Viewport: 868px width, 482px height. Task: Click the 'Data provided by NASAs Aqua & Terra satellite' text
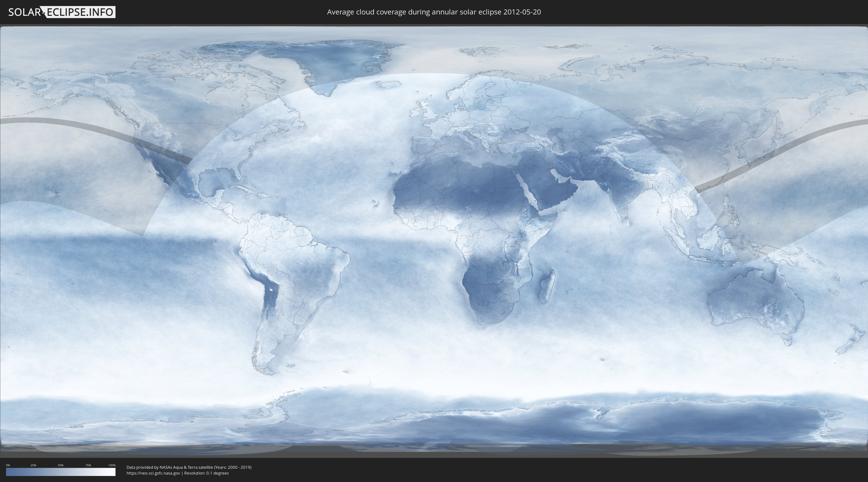170,467
